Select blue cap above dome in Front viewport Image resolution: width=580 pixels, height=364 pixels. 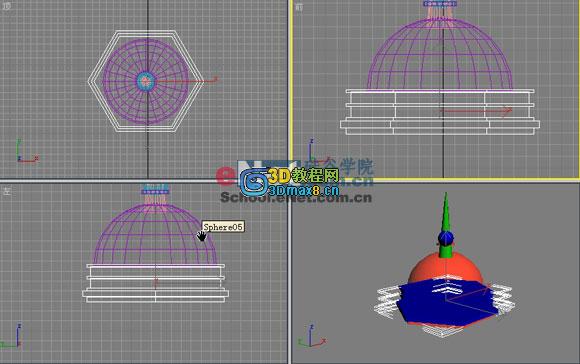440,4
